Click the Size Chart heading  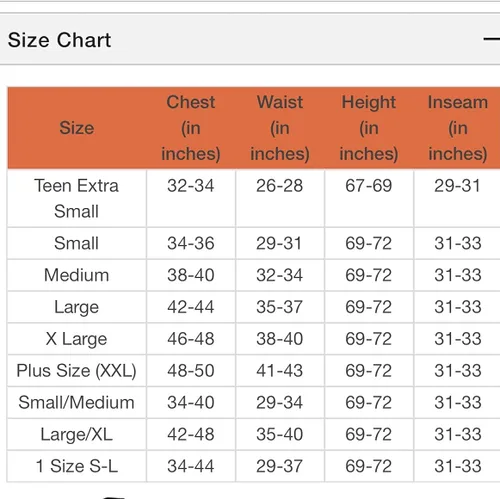coord(59,40)
